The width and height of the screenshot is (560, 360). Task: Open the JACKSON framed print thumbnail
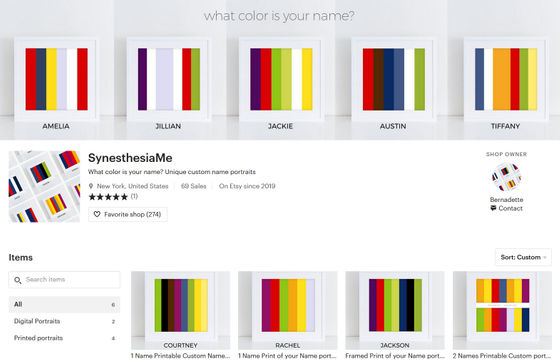pos(395,310)
